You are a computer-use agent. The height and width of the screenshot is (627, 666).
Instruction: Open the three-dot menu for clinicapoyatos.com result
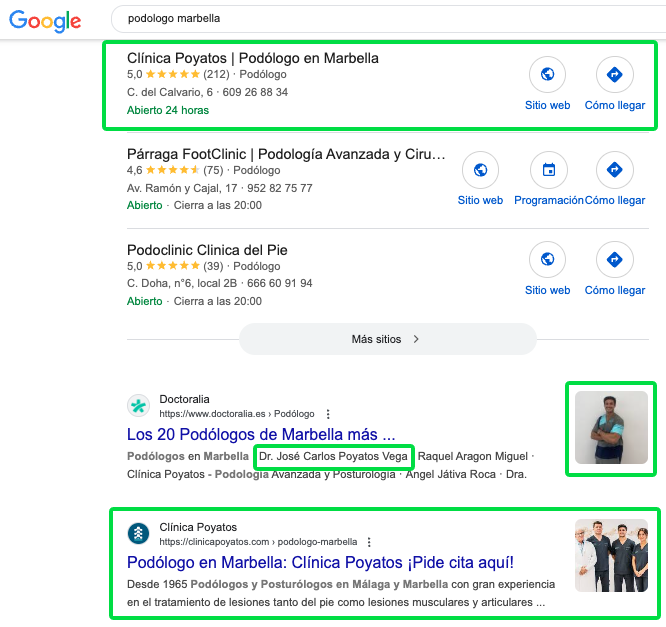pos(369,542)
